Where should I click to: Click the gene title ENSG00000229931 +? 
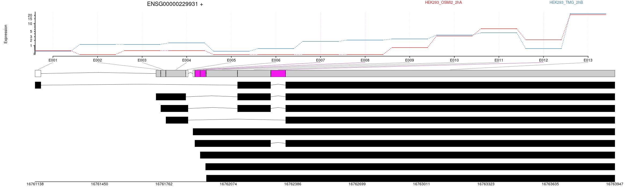click(175, 4)
